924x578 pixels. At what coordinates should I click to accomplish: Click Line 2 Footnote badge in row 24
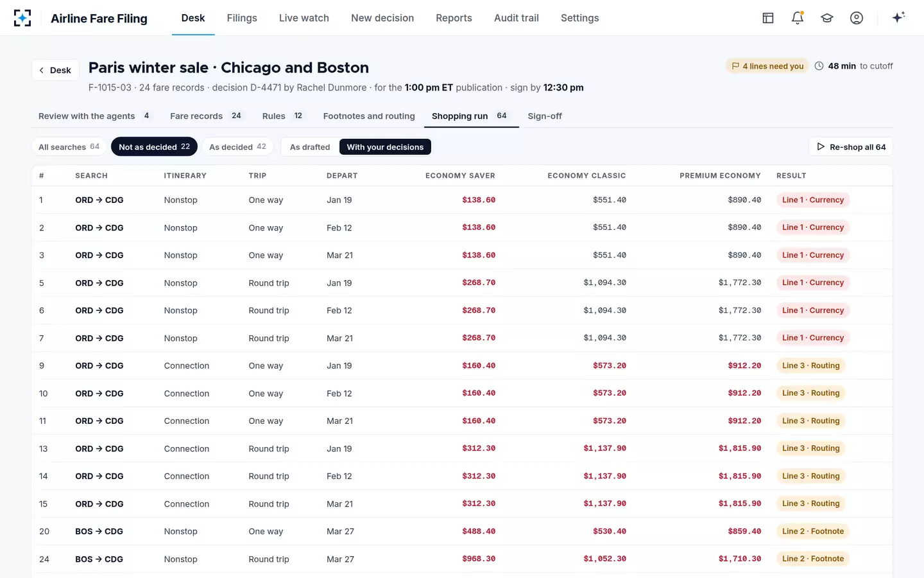click(813, 559)
